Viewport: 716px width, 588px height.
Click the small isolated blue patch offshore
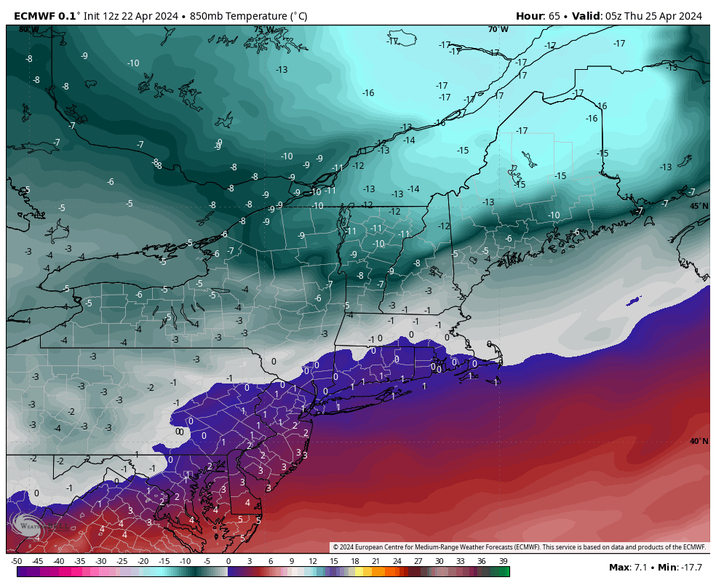tap(634, 300)
